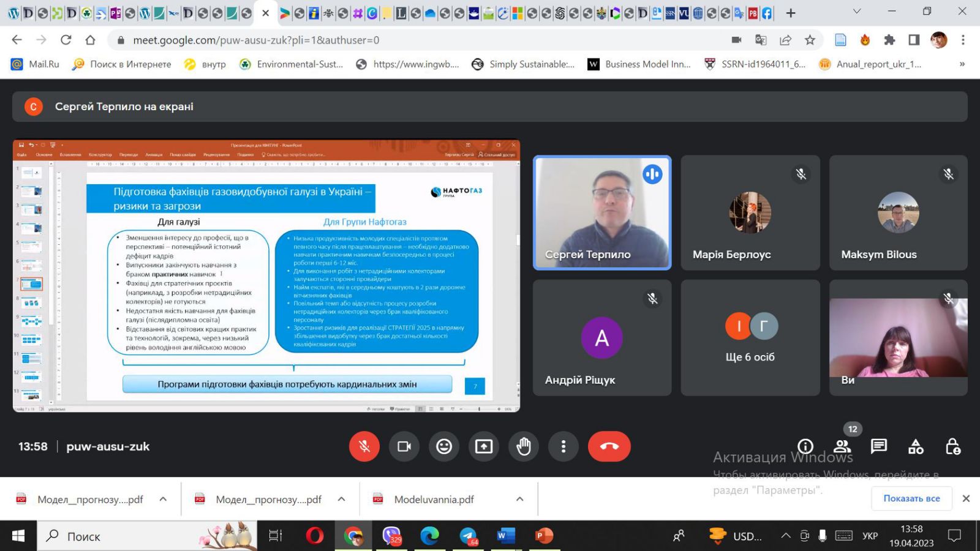The image size is (980, 551).
Task: Show the participants list icon
Action: [x=842, y=446]
